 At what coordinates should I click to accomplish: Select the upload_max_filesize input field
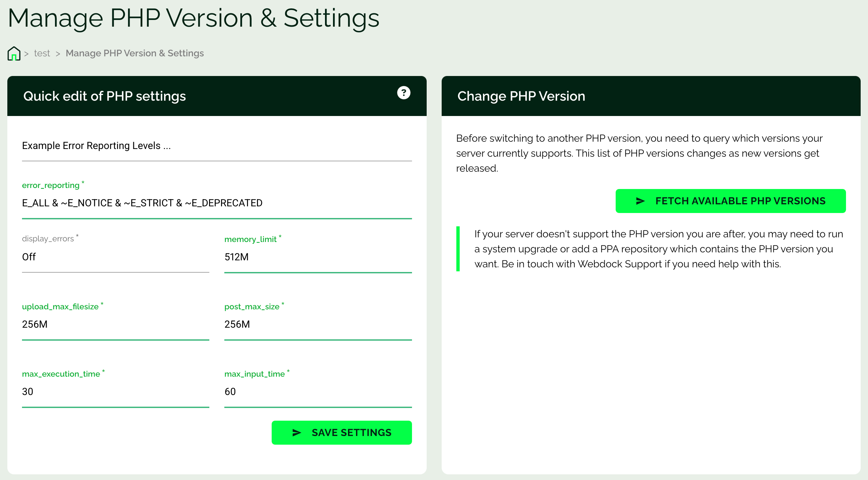pyautogui.click(x=115, y=324)
